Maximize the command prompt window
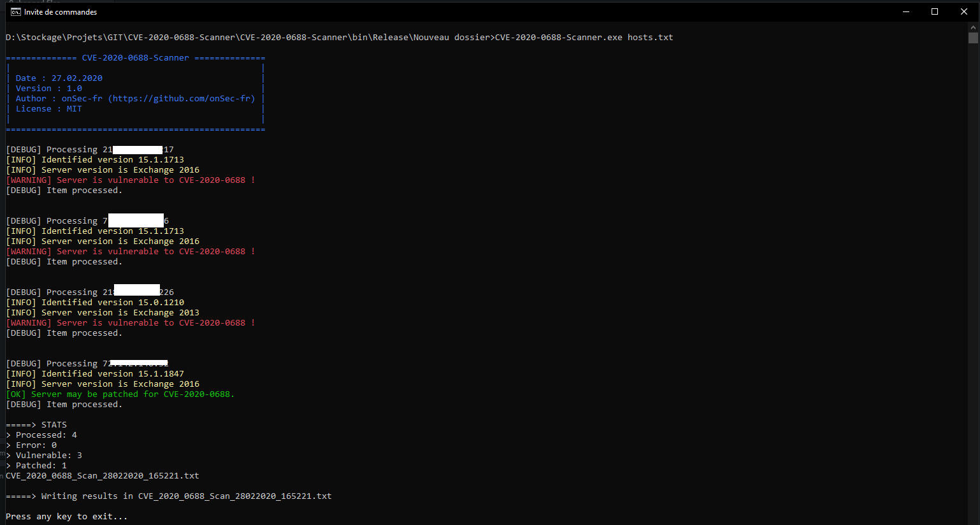This screenshot has height=525, width=980. coord(935,11)
